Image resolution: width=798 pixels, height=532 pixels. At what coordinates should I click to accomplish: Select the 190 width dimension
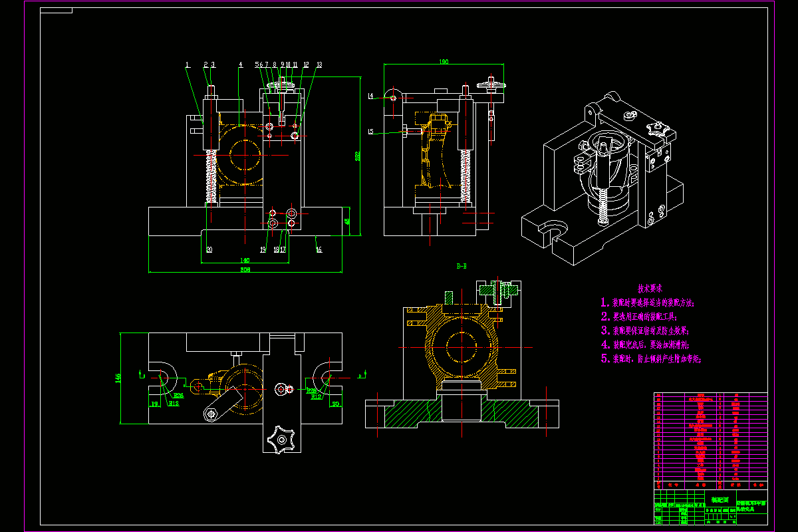point(444,62)
